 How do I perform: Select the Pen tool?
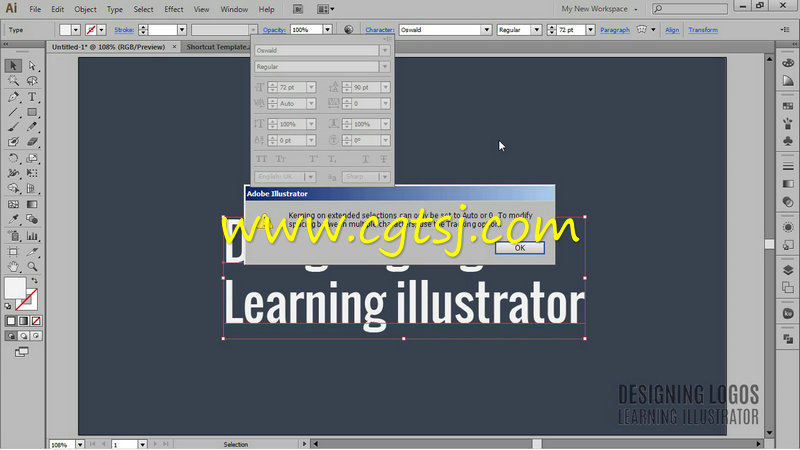(x=13, y=97)
